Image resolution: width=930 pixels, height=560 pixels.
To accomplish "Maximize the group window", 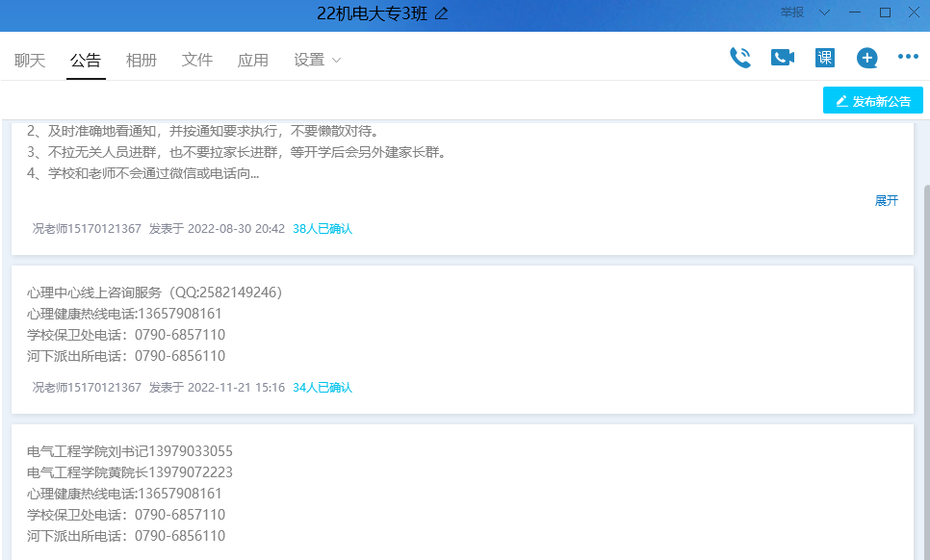I will point(886,13).
